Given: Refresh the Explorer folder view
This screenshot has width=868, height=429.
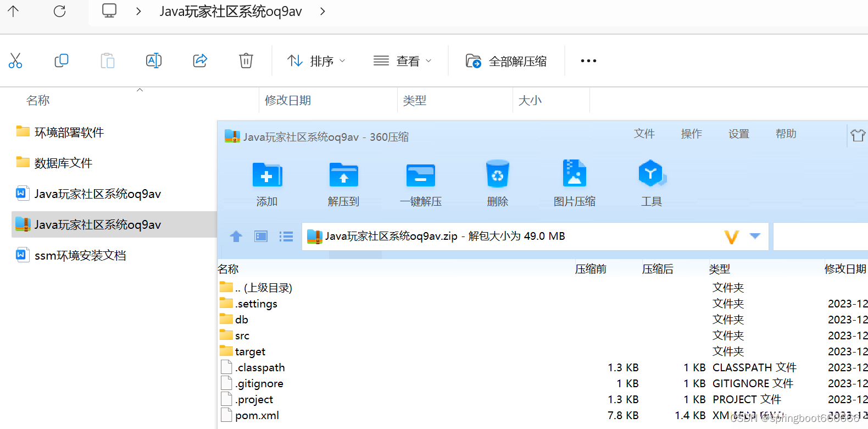Looking at the screenshot, I should [59, 11].
